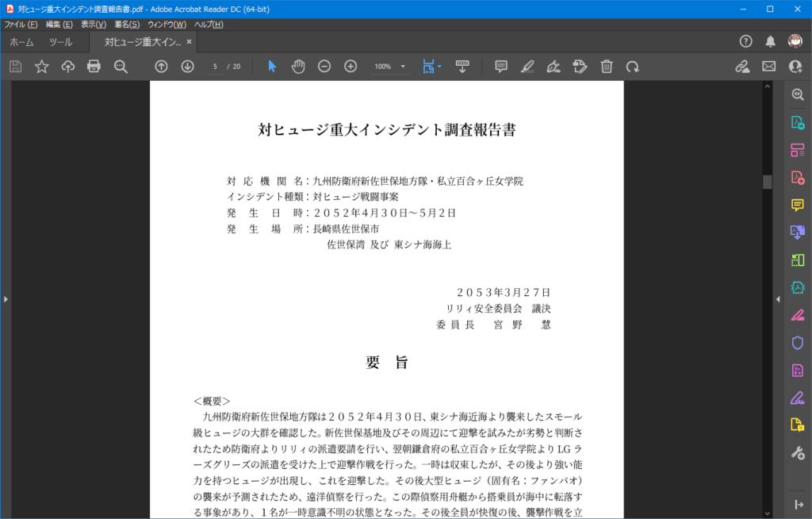Rotate the page with rotate icon
812x519 pixels.
tap(632, 67)
